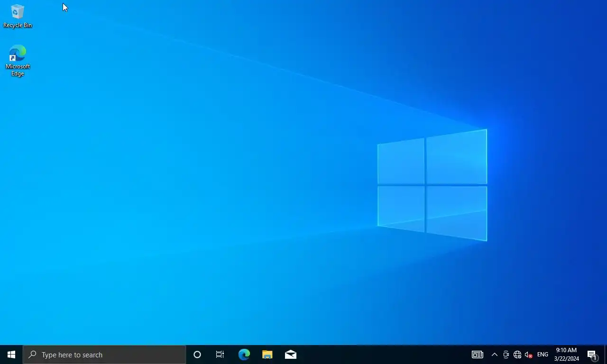Open the News and interests widget

477,355
